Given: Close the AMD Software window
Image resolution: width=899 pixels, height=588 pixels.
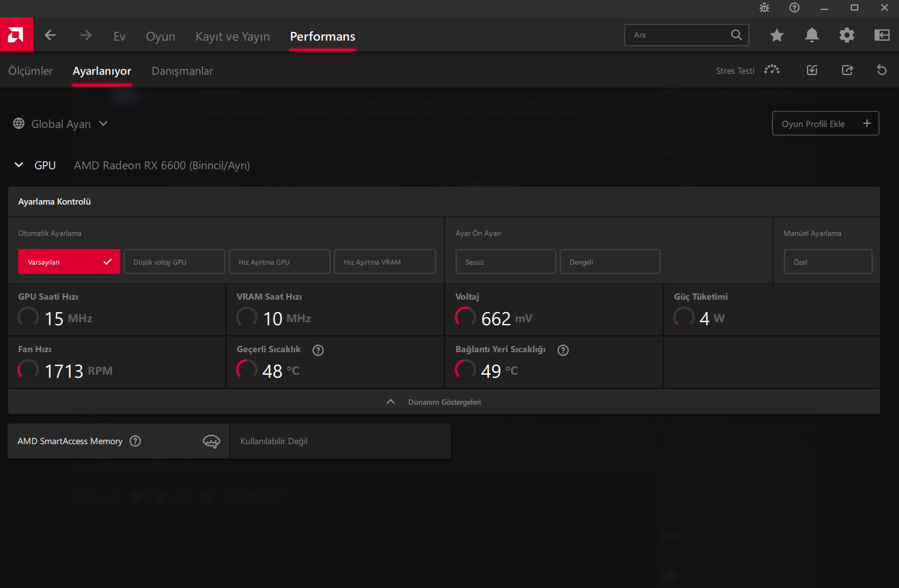Looking at the screenshot, I should [x=885, y=8].
